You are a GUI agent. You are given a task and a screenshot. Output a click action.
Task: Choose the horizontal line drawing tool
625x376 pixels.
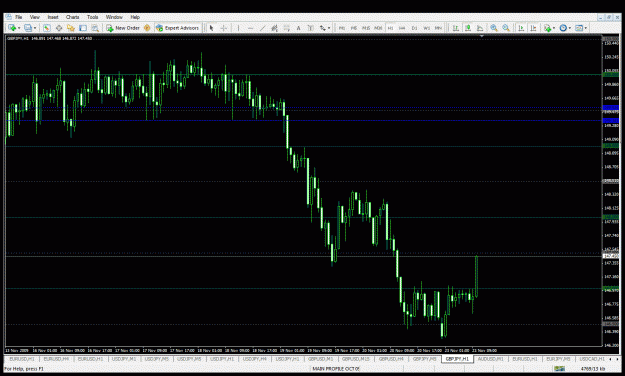click(x=250, y=28)
